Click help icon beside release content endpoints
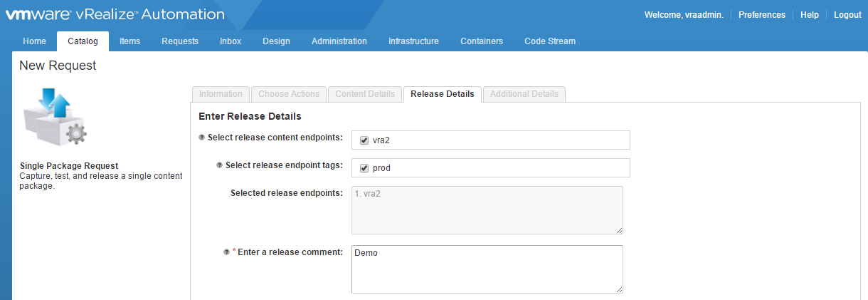 point(201,137)
